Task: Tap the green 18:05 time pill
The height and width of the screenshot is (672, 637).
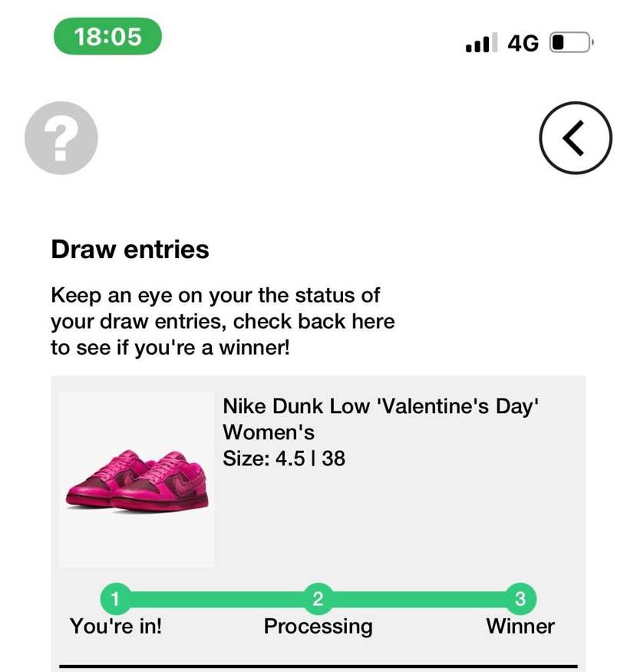Action: click(107, 36)
